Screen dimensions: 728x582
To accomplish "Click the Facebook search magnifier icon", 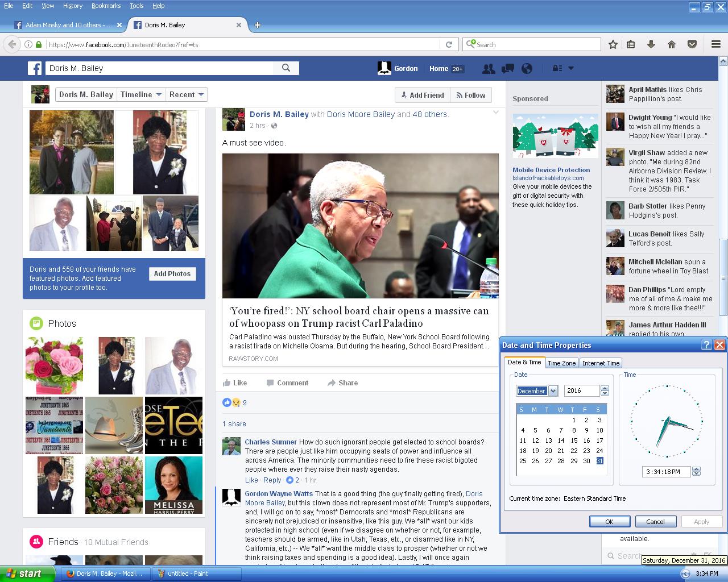I will click(286, 68).
